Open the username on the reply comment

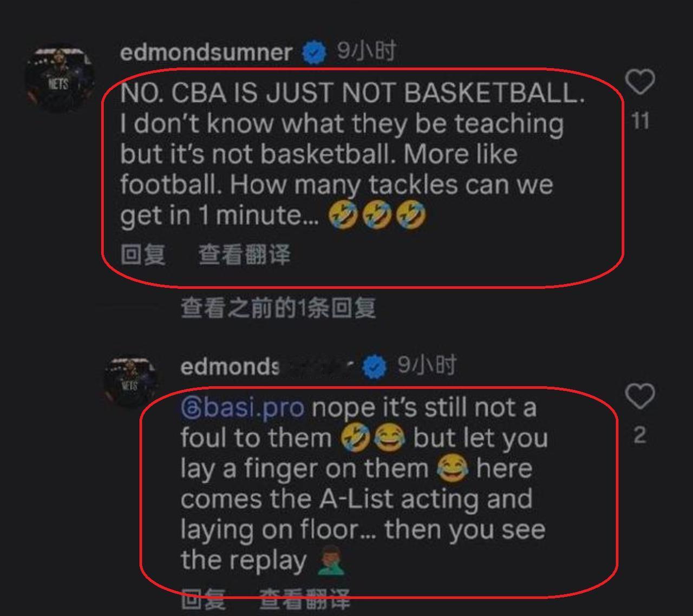coord(267,367)
